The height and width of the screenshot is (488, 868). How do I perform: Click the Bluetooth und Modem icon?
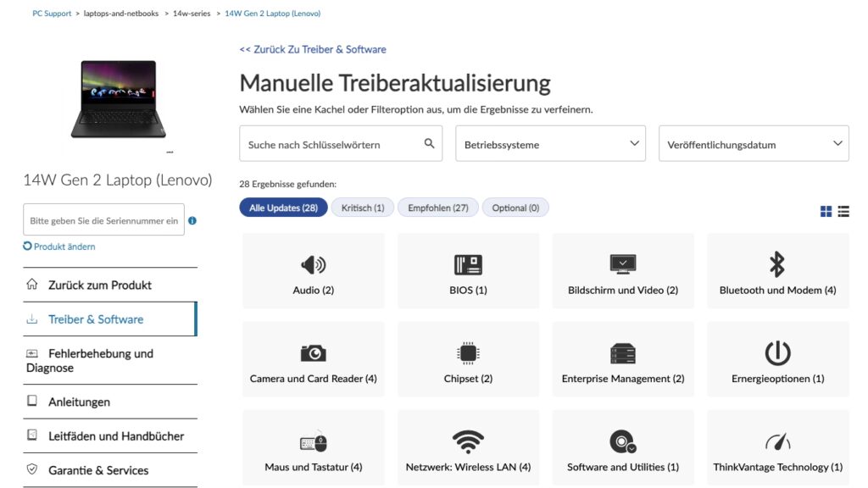tap(777, 264)
